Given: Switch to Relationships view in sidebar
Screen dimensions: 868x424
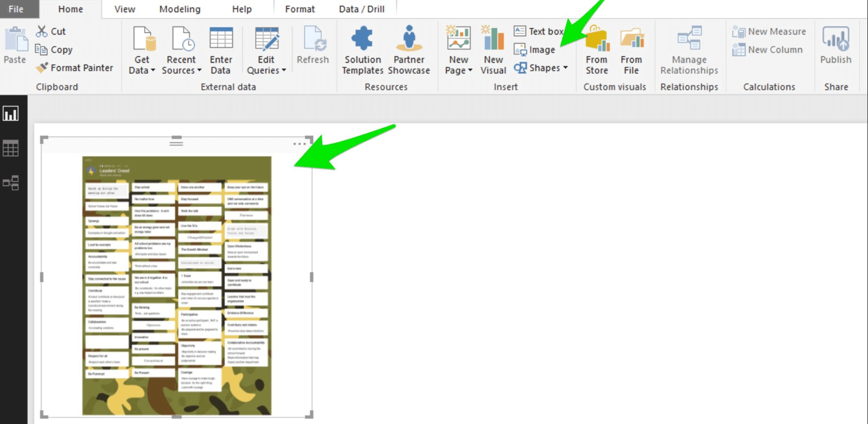Looking at the screenshot, I should [11, 183].
